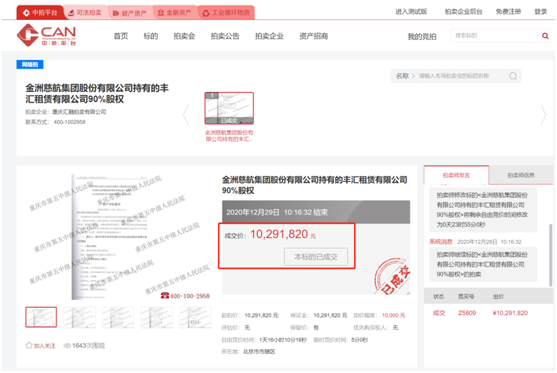This screenshot has width=557, height=373.
Task: Open the 拍卖公告 menu item
Action: pos(225,36)
